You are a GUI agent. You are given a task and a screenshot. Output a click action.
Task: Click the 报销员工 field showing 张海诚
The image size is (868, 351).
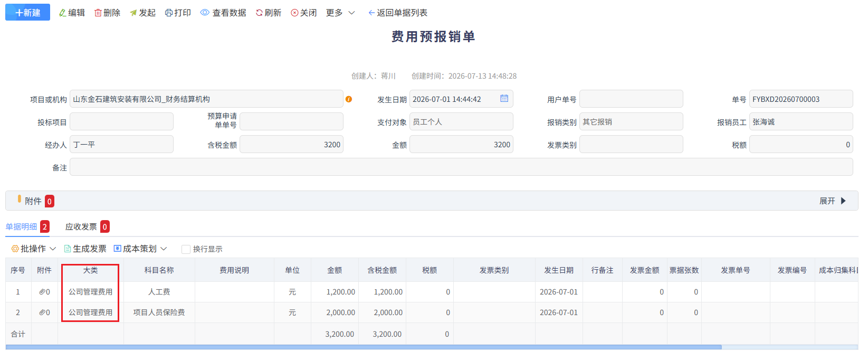click(801, 121)
